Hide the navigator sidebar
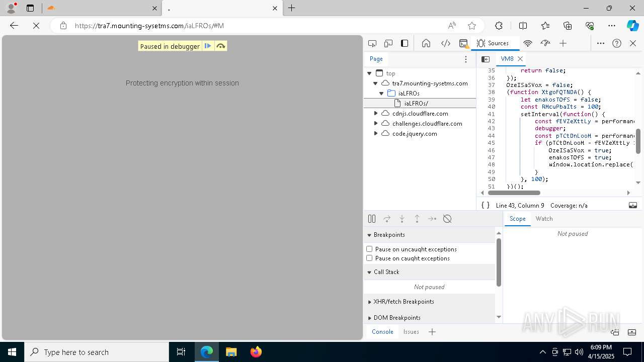 (486, 59)
